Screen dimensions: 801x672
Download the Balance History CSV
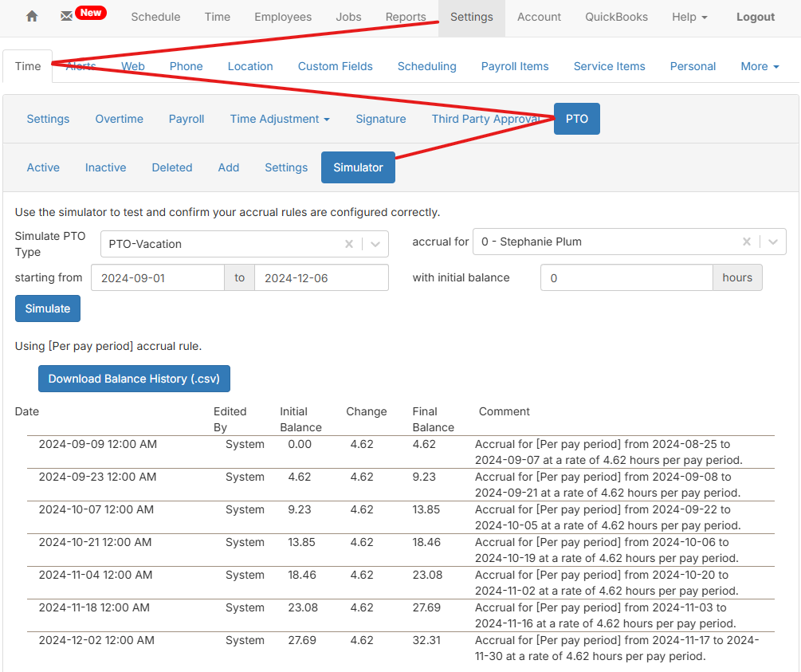(134, 379)
